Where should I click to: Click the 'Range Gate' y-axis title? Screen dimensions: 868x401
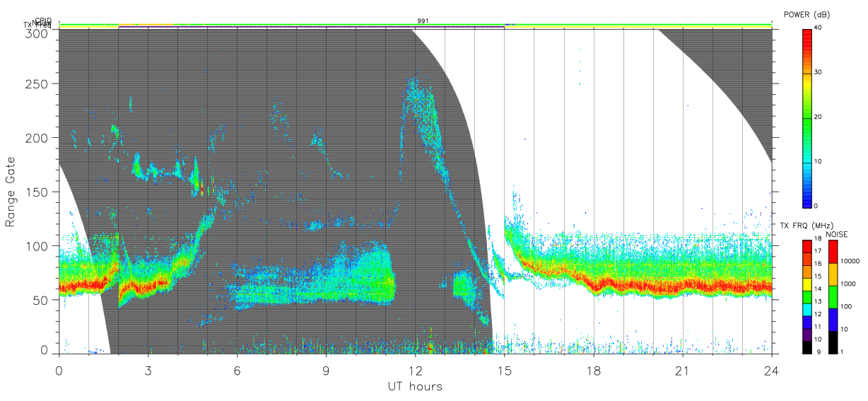click(x=11, y=192)
